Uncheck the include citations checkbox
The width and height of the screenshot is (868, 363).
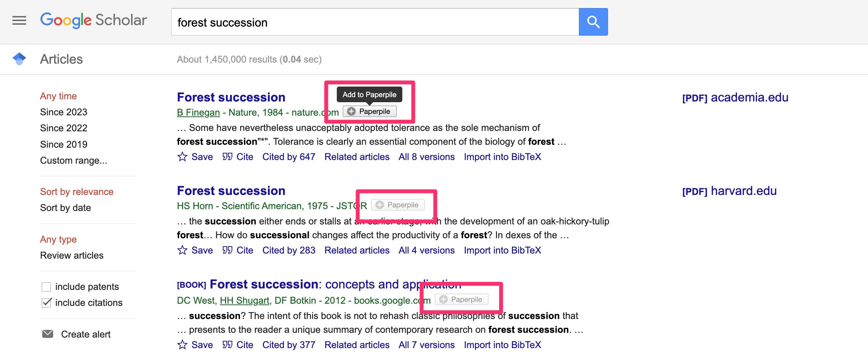click(x=46, y=303)
